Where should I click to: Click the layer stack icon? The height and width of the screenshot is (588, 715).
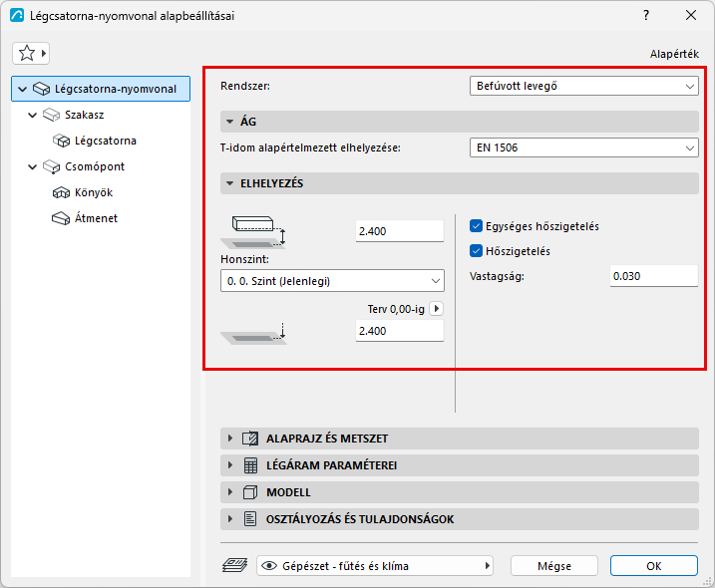234,566
